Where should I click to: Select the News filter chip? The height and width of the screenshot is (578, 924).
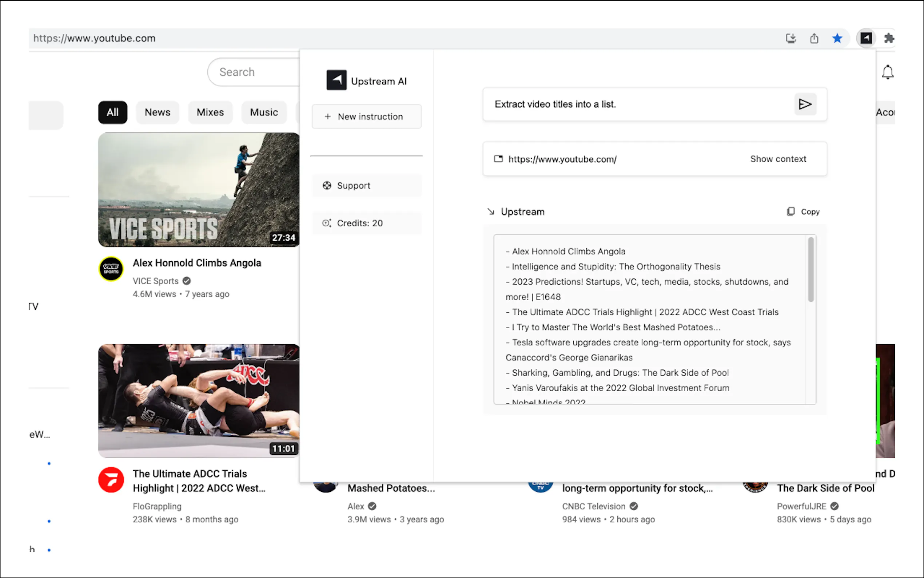(158, 112)
